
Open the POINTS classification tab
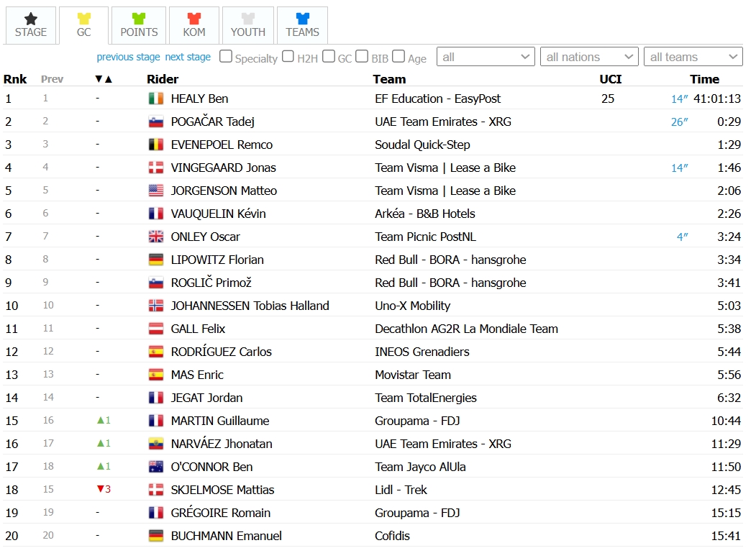(x=139, y=26)
